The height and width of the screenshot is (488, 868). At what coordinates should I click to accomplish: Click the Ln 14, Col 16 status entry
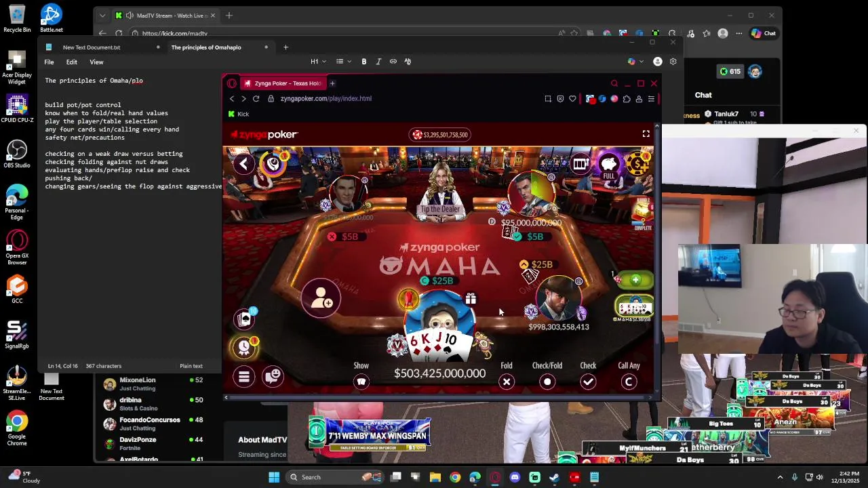point(63,366)
